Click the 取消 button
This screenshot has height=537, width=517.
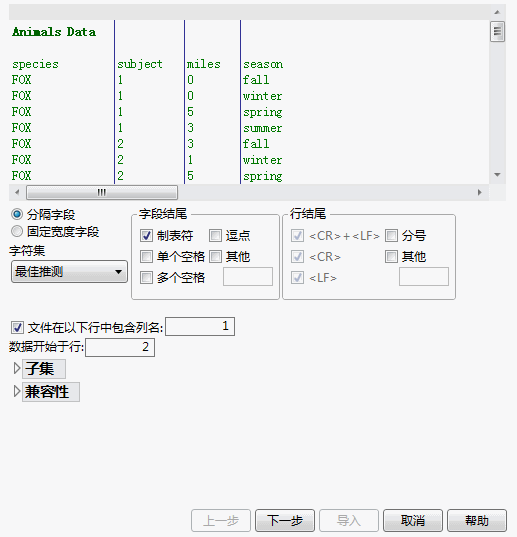click(413, 521)
